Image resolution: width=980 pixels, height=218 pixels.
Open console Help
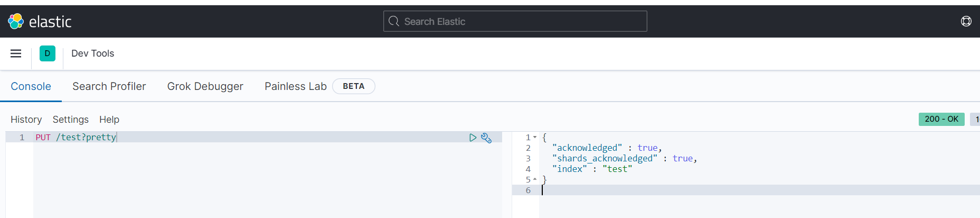(x=109, y=120)
